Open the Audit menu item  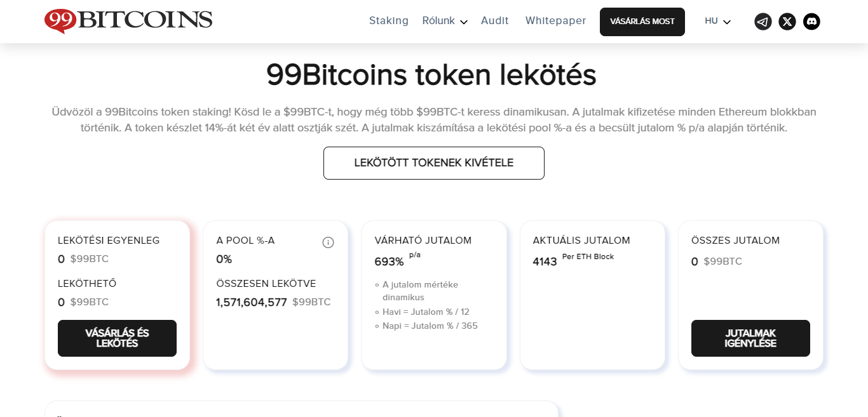[494, 20]
